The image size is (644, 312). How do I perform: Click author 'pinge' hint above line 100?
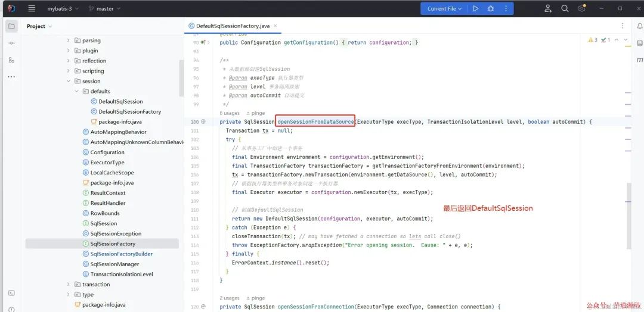click(x=256, y=113)
